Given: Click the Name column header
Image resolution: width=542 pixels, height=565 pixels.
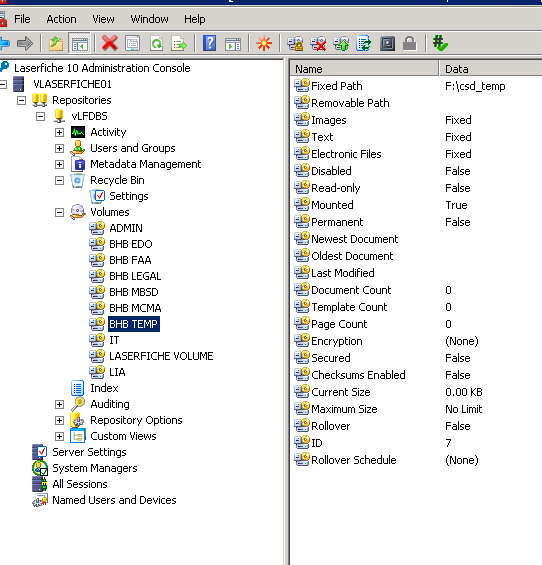Looking at the screenshot, I should click(x=364, y=68).
